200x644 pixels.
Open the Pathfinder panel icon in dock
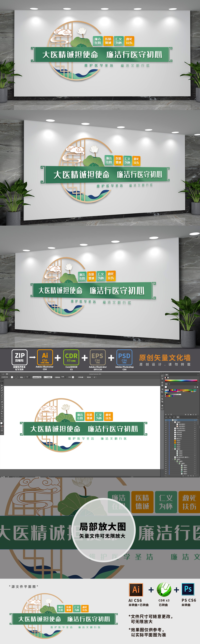(x=162, y=402)
